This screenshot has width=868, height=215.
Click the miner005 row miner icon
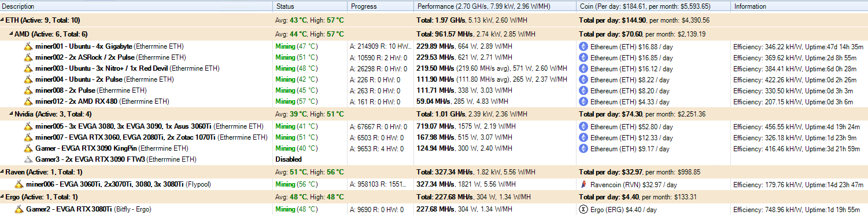click(x=28, y=126)
